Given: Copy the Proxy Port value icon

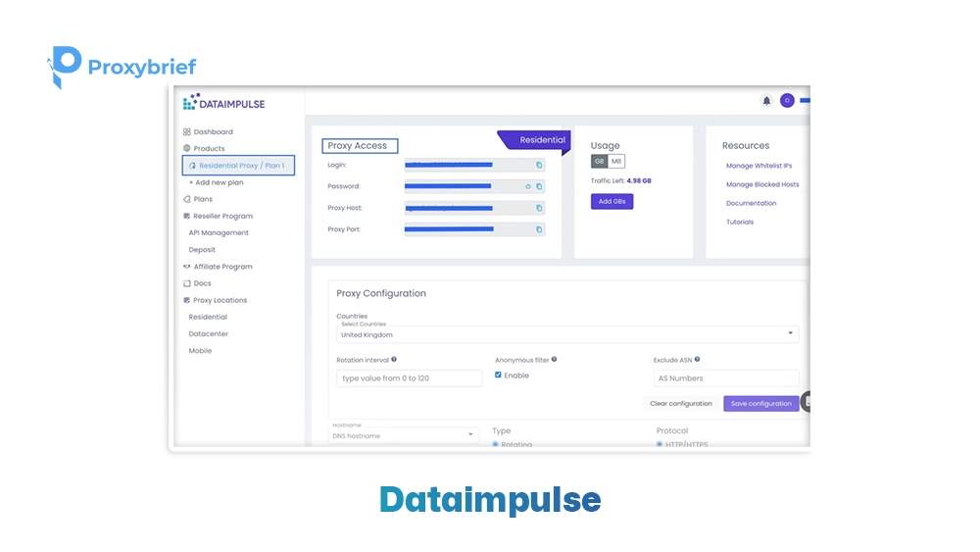Looking at the screenshot, I should coord(539,229).
